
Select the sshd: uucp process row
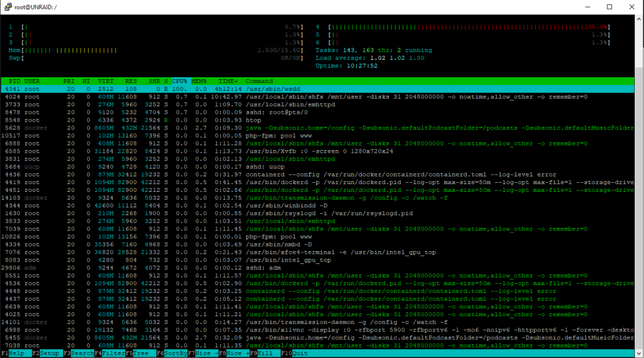[x=317, y=167]
